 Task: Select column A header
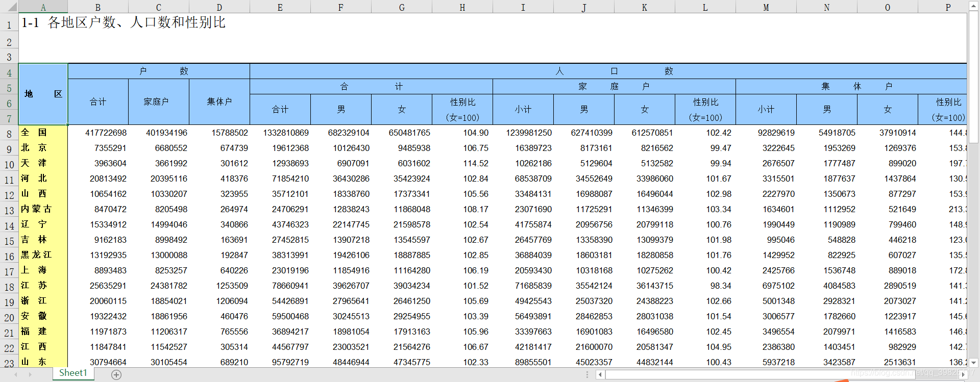coord(43,7)
